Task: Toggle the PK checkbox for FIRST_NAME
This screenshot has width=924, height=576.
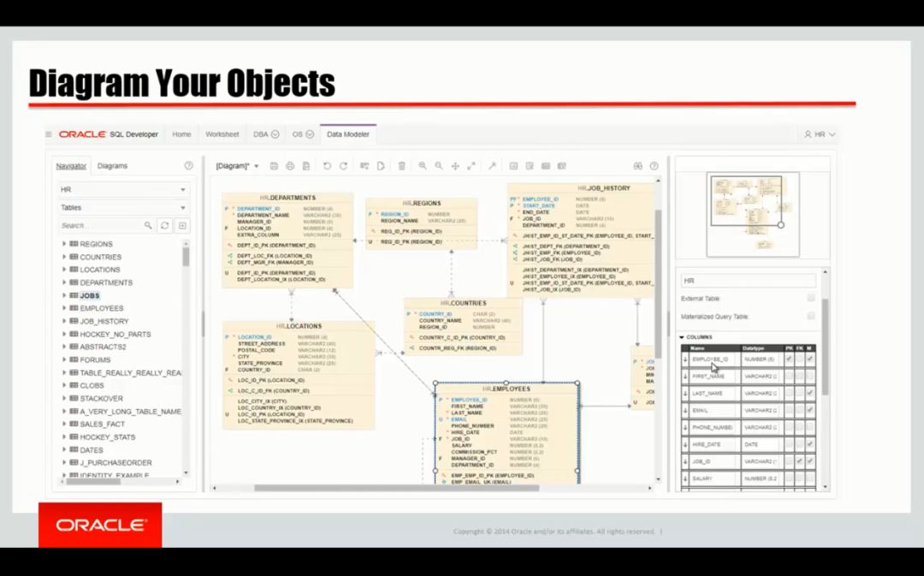Action: pos(789,376)
